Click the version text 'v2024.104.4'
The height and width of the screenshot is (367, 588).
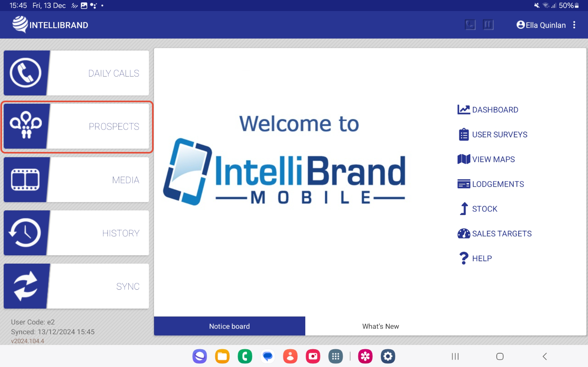point(28,341)
